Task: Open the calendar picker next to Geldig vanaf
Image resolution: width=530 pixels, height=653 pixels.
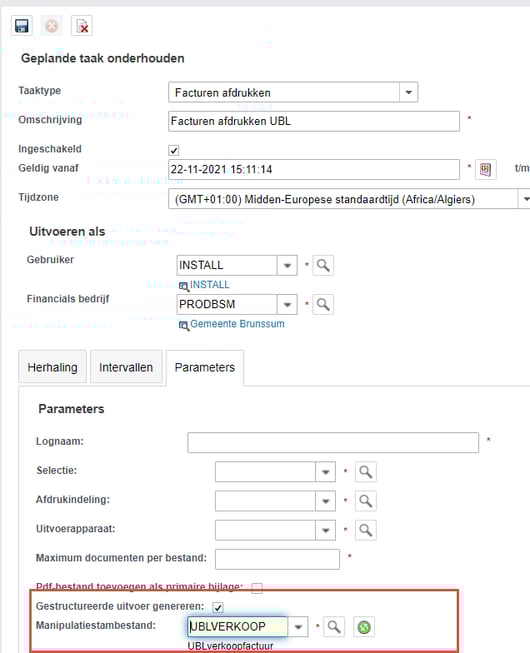Action: [x=485, y=169]
